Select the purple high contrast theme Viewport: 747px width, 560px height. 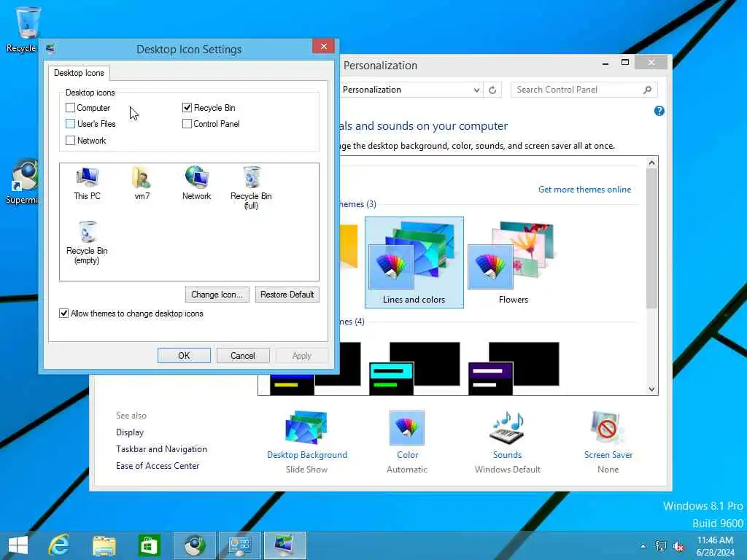(514, 368)
